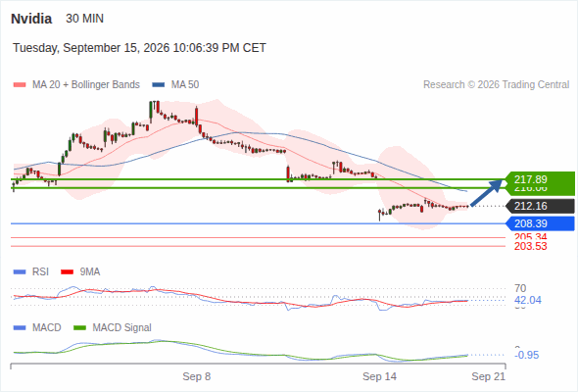Image resolution: width=578 pixels, height=392 pixels.
Task: Click the red 203.53 support level value
Action: [530, 246]
